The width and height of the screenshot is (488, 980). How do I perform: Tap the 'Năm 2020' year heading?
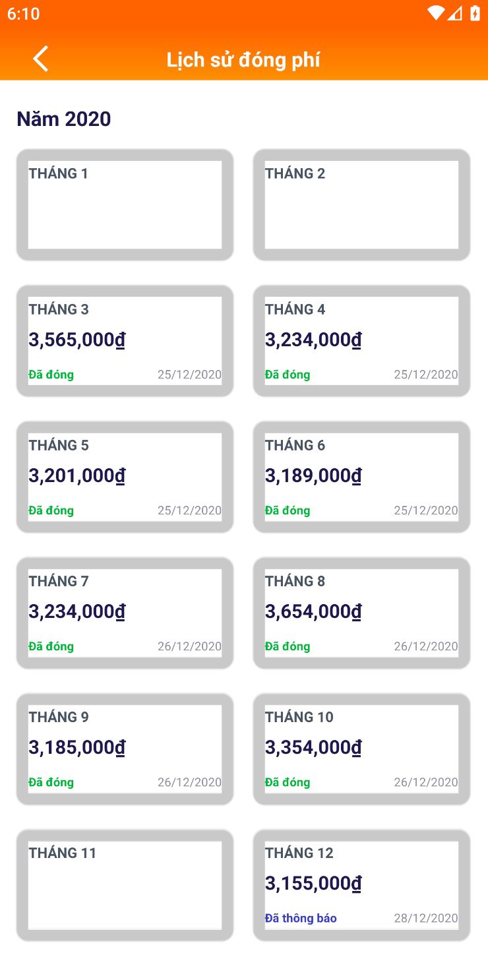click(x=64, y=119)
